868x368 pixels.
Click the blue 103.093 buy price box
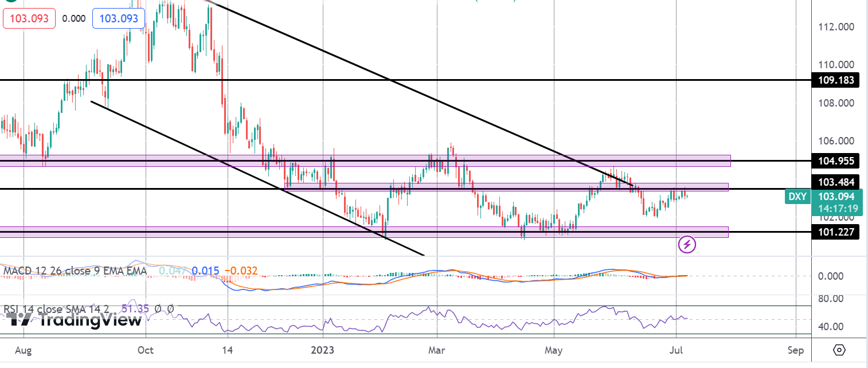point(119,19)
